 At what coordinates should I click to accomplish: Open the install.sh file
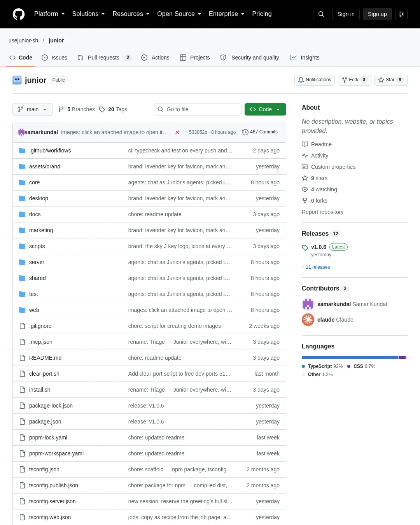pyautogui.click(x=40, y=390)
